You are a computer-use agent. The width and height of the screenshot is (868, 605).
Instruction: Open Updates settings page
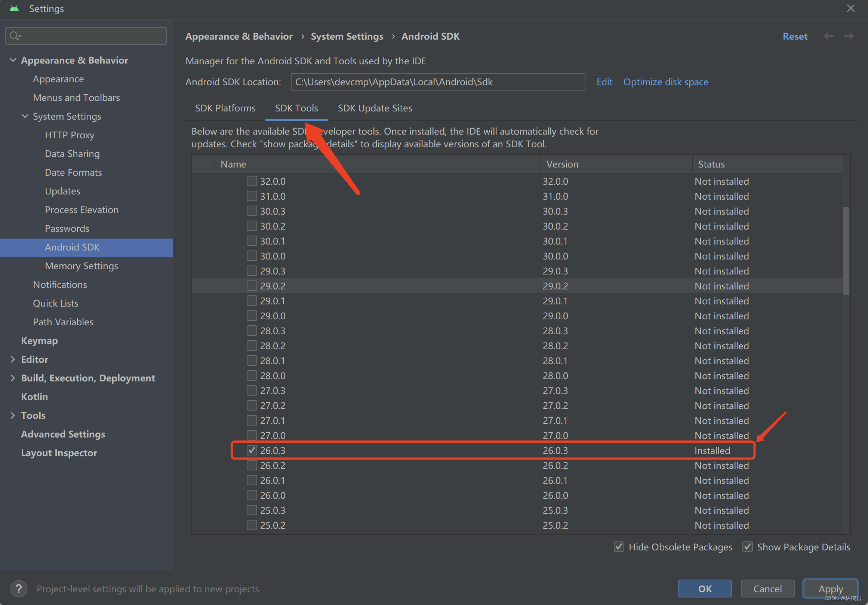[62, 191]
